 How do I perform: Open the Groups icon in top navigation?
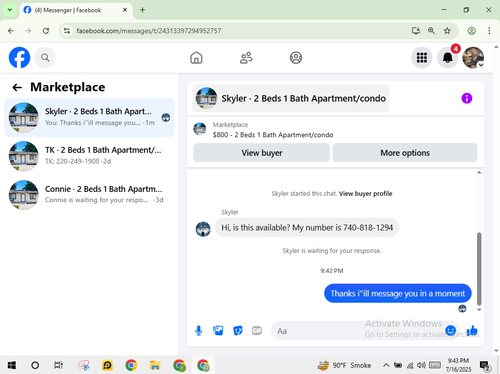click(296, 58)
